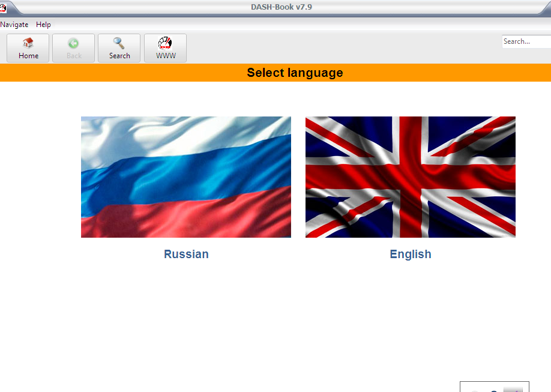Click the Russian flag image

click(x=186, y=177)
